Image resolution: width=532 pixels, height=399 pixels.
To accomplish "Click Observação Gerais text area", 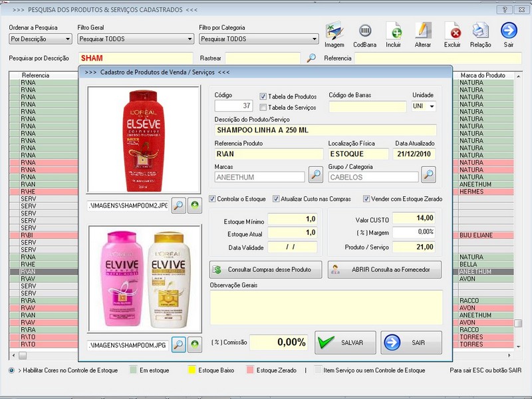I will point(326,307).
